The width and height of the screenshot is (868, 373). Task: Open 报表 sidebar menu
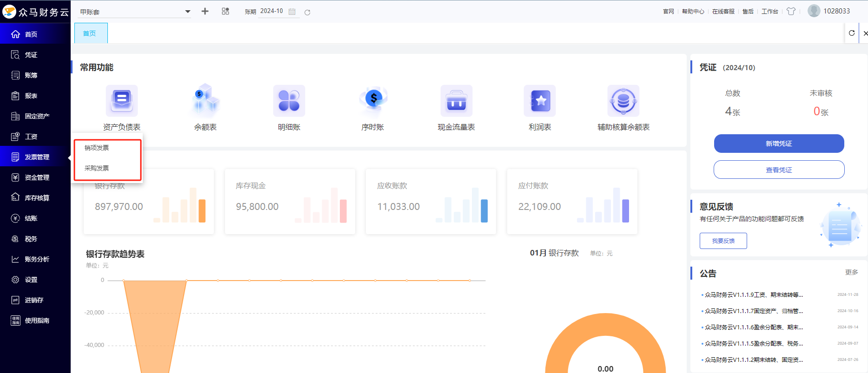coord(35,96)
